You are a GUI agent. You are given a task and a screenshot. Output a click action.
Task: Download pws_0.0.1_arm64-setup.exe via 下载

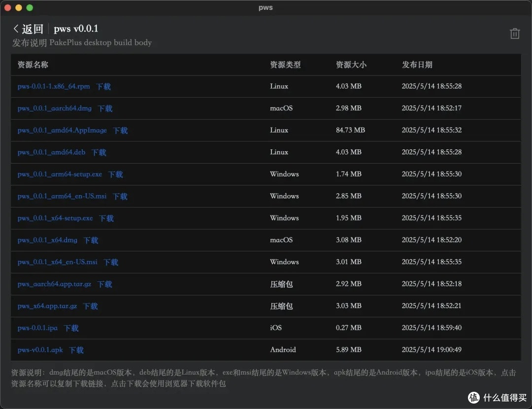coord(115,174)
